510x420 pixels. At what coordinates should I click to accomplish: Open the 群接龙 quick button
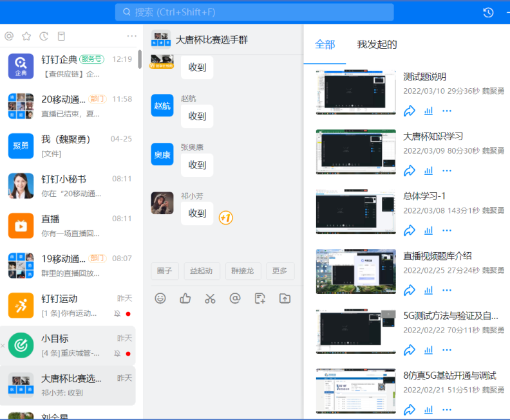pyautogui.click(x=243, y=271)
